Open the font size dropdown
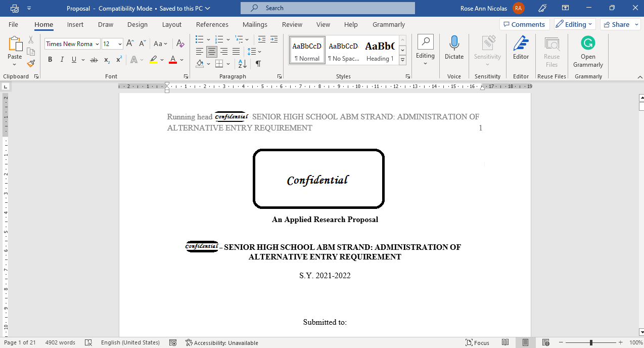644x348 pixels. click(x=120, y=44)
